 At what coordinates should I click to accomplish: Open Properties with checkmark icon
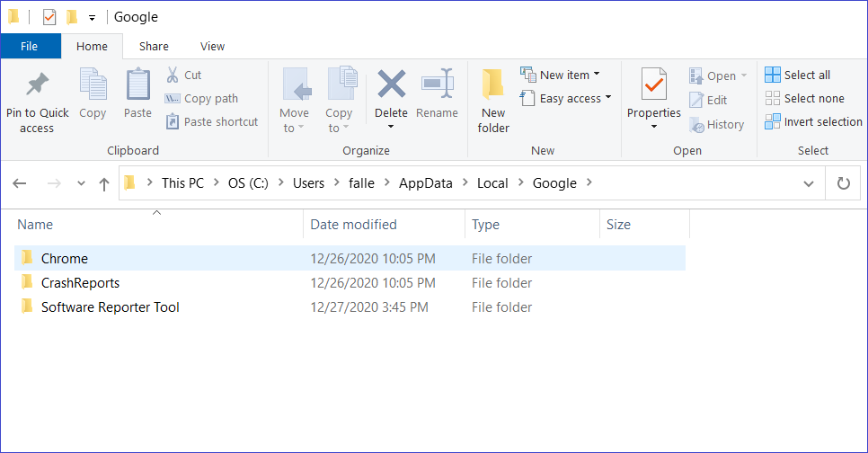pyautogui.click(x=654, y=84)
